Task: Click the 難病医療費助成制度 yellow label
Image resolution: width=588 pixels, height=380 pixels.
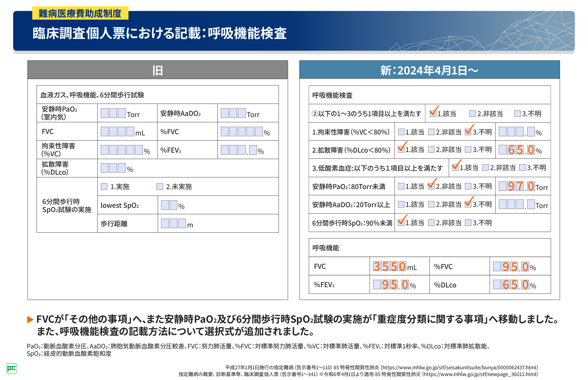Action: [80, 13]
